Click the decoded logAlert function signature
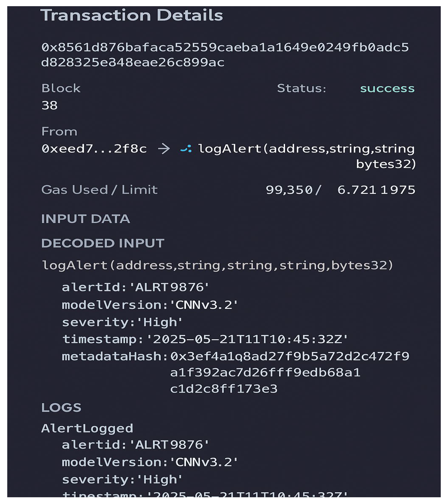448x503 pixels. point(218,265)
